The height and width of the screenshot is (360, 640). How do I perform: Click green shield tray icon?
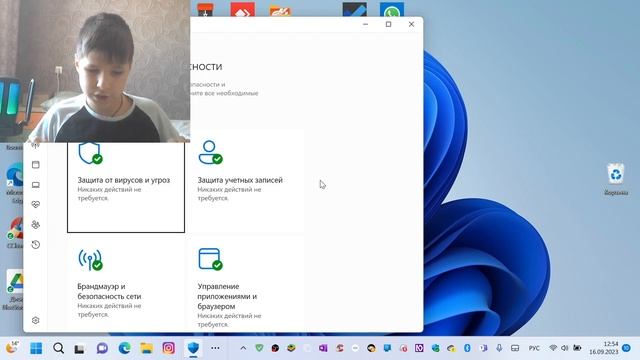click(259, 348)
